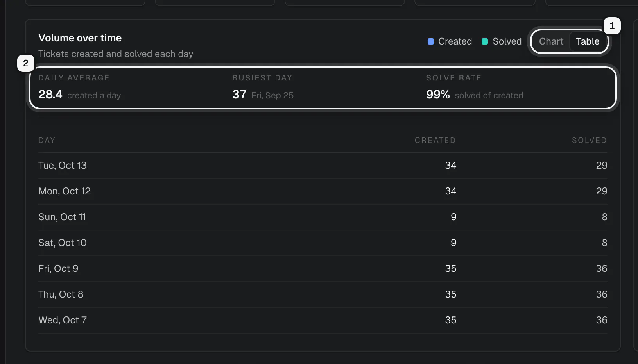Select the Tue, Oct 13 row

(x=323, y=166)
